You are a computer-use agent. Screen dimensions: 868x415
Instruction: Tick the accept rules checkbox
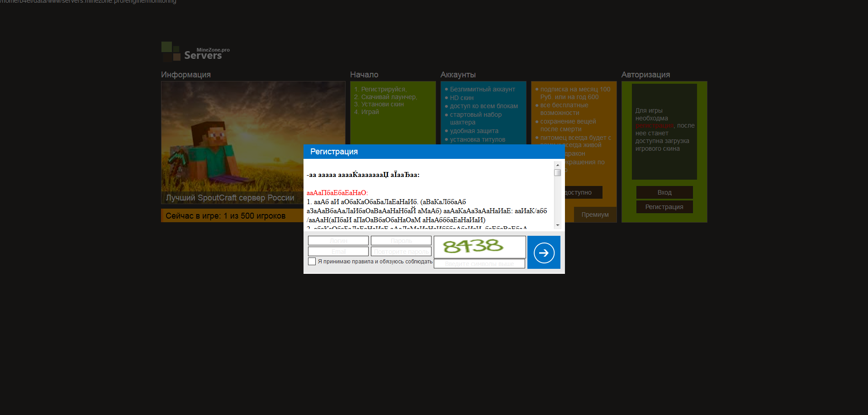[x=312, y=262]
